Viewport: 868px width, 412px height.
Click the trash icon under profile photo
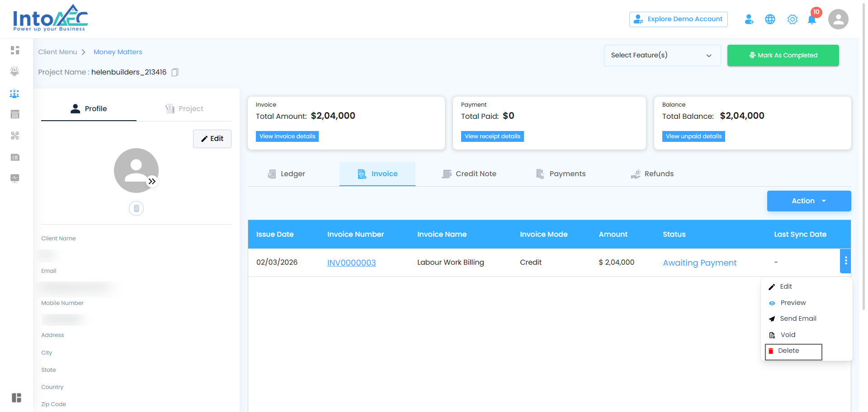[136, 208]
